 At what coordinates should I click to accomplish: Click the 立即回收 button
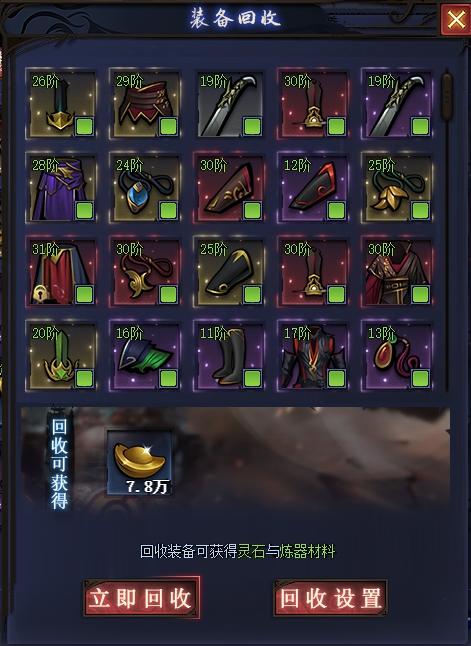141,598
